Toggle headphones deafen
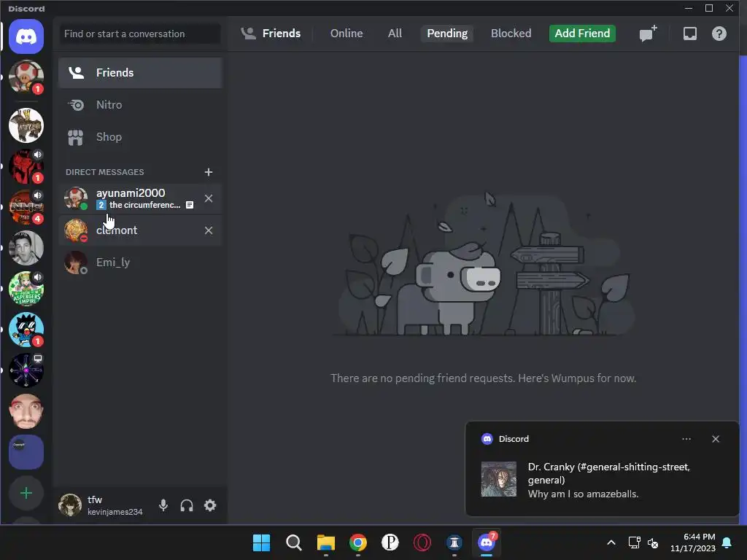Screen dimensions: 747x560 click(x=187, y=505)
